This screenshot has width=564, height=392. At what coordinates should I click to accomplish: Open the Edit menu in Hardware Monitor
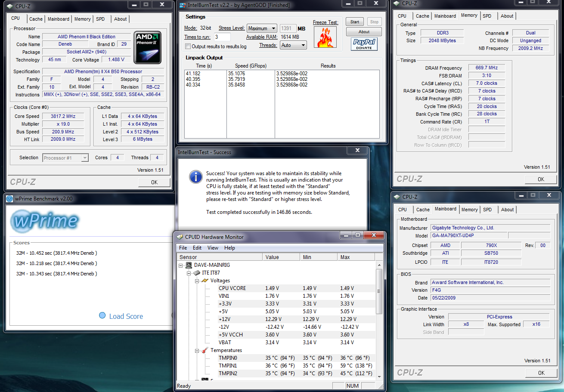[197, 248]
